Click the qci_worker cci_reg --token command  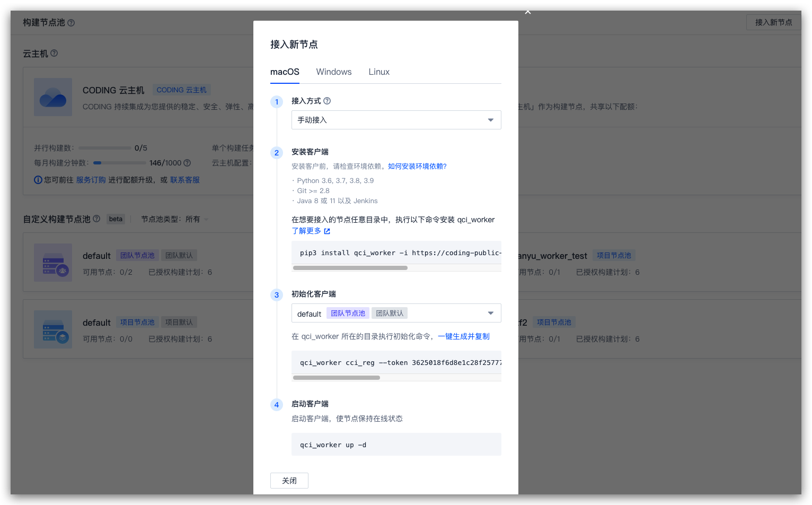(x=396, y=363)
